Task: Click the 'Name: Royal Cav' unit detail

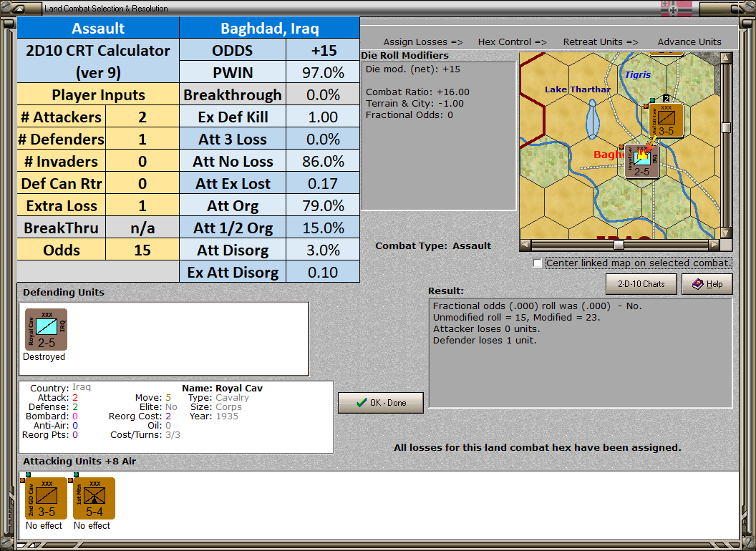Action: click(x=222, y=388)
